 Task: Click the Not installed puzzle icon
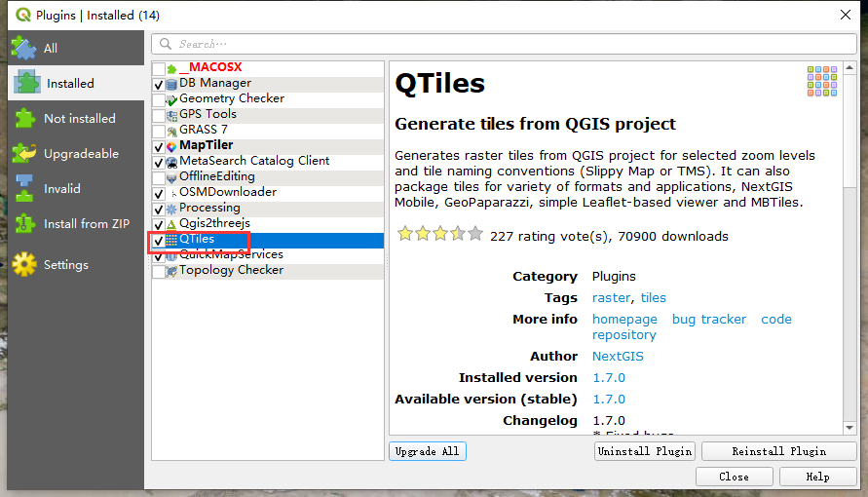pos(25,118)
